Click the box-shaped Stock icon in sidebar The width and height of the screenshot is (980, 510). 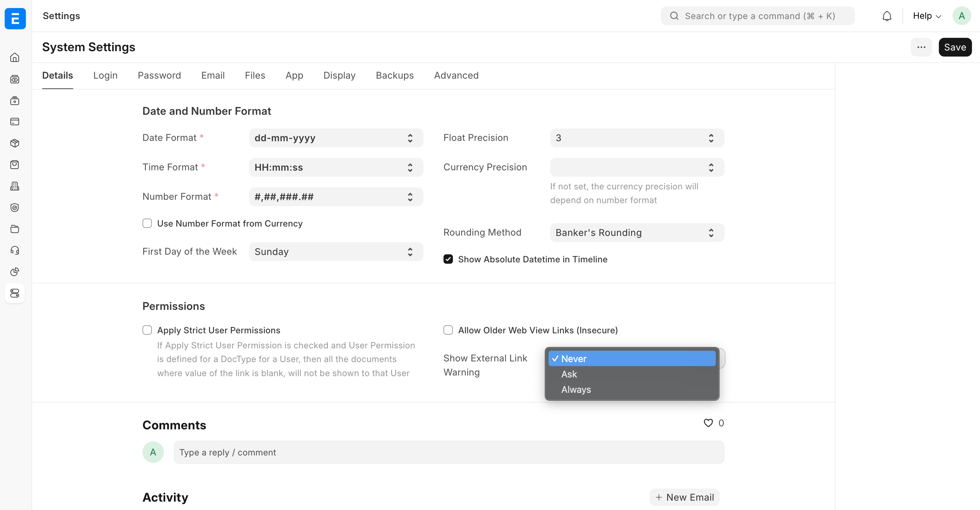point(15,143)
